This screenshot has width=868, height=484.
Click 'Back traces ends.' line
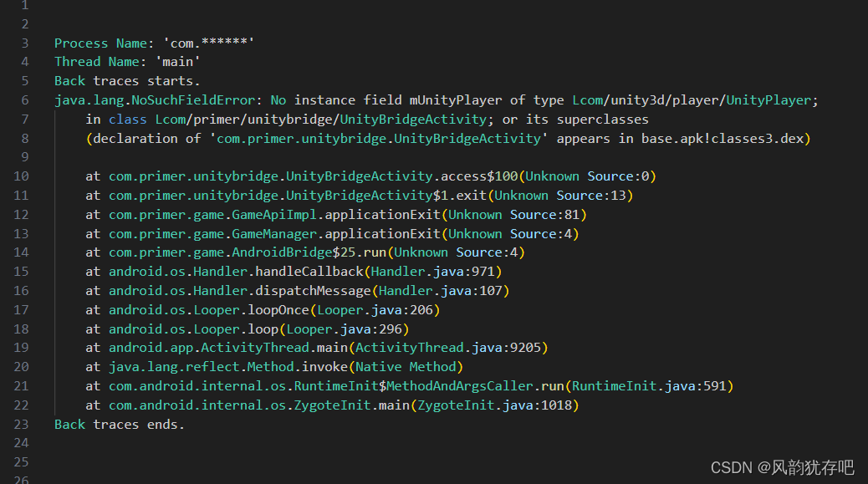click(119, 425)
